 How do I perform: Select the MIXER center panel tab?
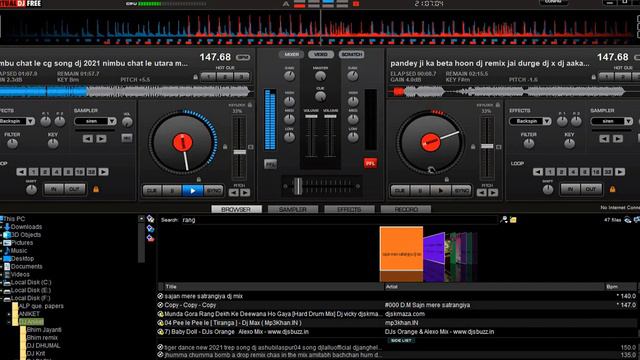pos(291,54)
